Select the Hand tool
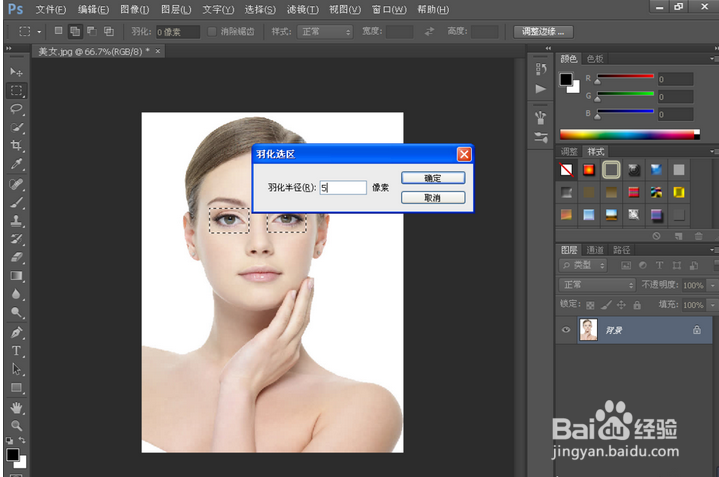Screen dimensions: 719x477 (x=16, y=407)
